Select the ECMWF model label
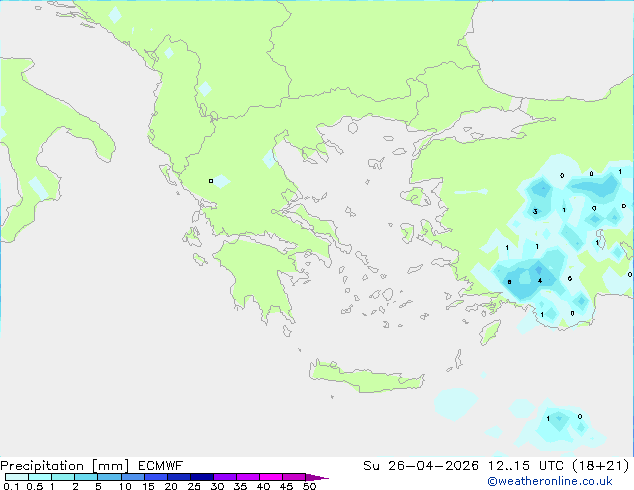 coord(161,466)
